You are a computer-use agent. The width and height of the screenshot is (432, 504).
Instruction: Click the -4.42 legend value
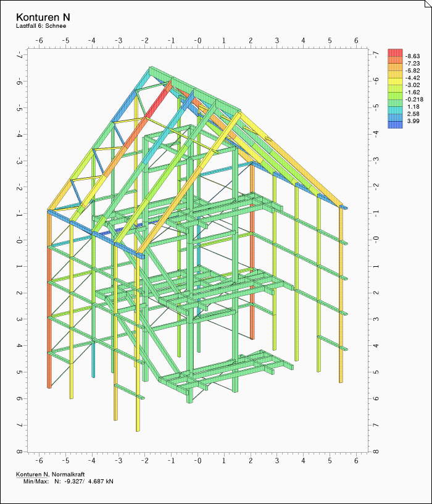412,78
